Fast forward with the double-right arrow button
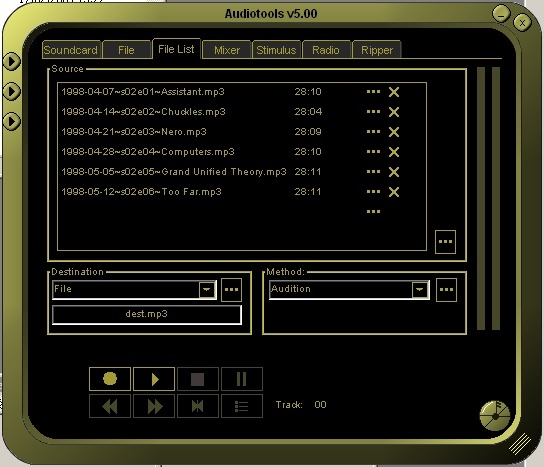This screenshot has height=467, width=544. (x=154, y=406)
